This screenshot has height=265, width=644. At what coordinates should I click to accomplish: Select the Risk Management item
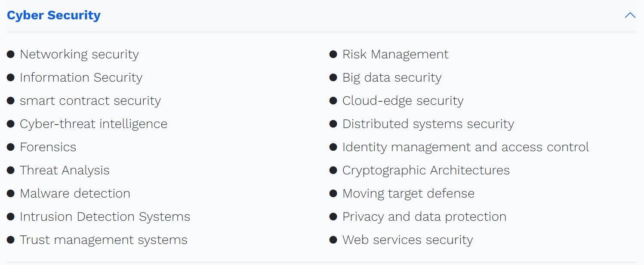395,55
